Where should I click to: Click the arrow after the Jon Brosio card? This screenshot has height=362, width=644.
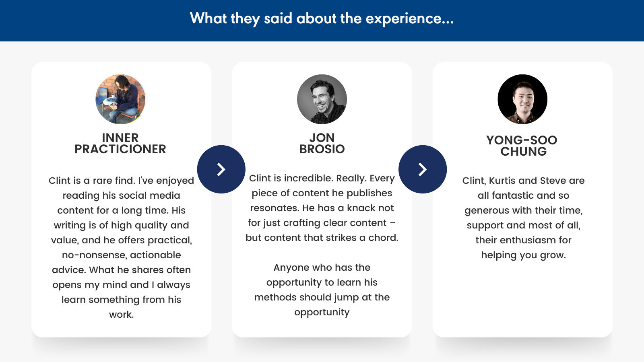click(422, 169)
